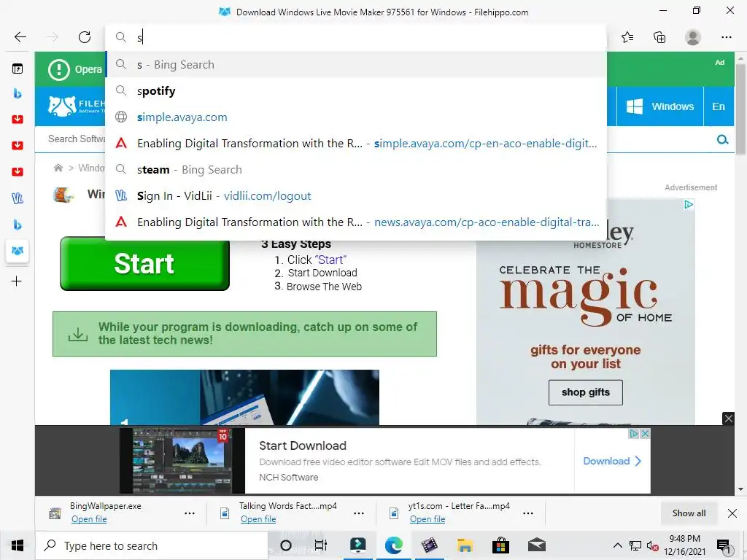Open the Windows platform selector
The width and height of the screenshot is (747, 560).
point(659,106)
